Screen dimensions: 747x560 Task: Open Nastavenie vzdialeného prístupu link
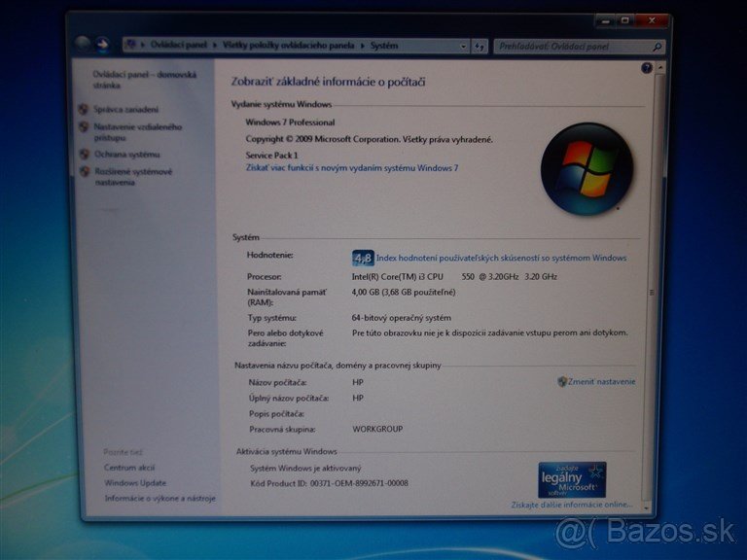[138, 132]
